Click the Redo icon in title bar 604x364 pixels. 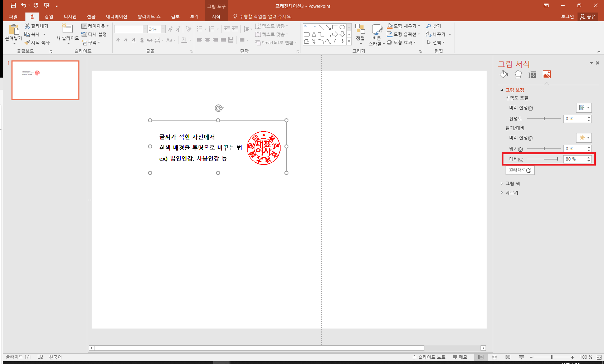point(36,5)
